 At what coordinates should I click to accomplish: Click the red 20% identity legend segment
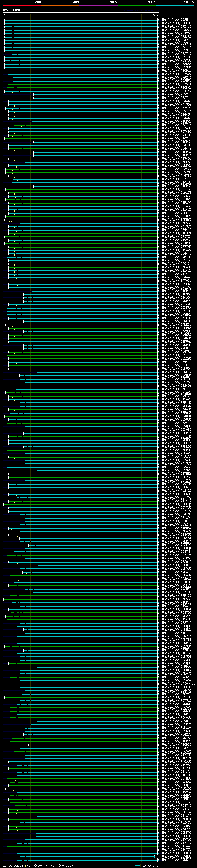point(22,6)
